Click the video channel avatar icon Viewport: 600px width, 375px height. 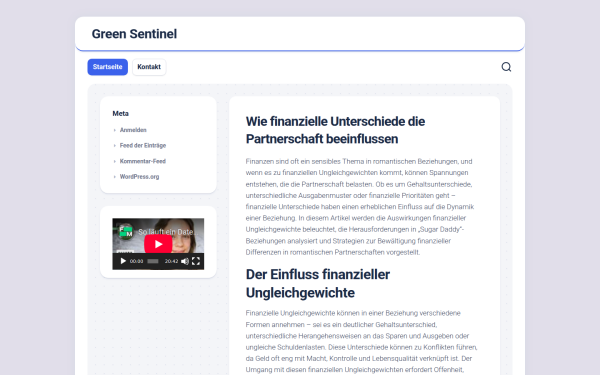point(125,232)
